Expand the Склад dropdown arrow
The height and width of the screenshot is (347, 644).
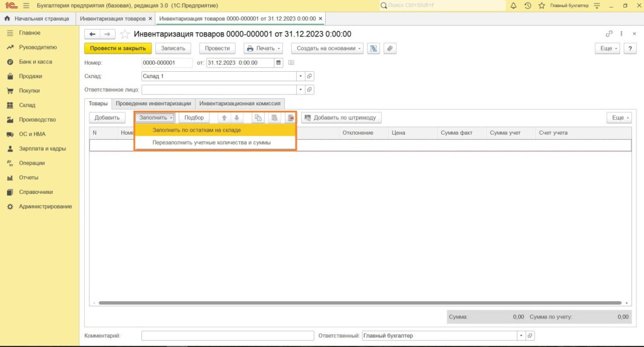tap(301, 76)
